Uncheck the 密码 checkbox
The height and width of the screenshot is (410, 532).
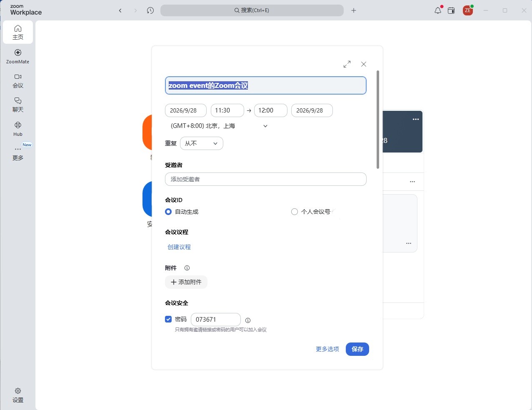[168, 319]
